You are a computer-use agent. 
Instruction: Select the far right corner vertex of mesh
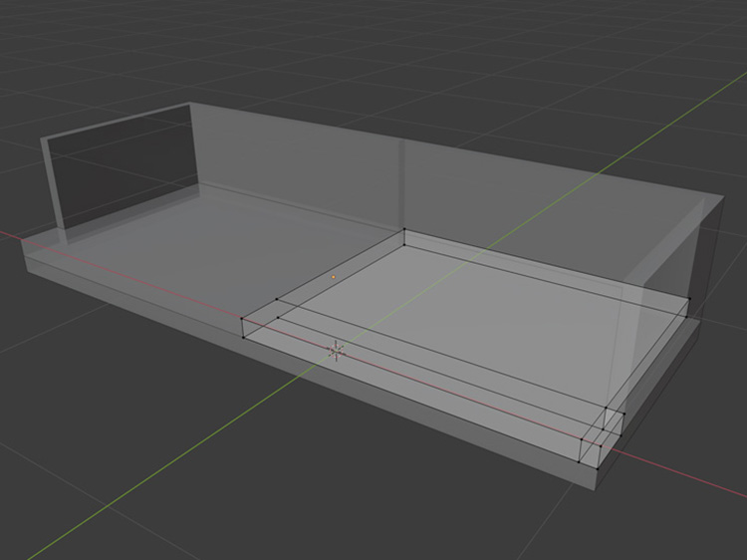[x=688, y=298]
